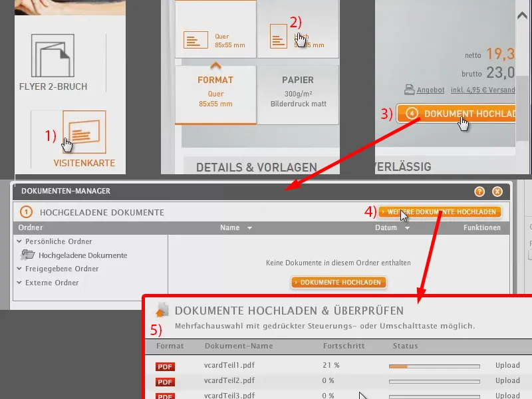
Task: Select the Hochgeladene Dokumente folder
Action: 82,255
